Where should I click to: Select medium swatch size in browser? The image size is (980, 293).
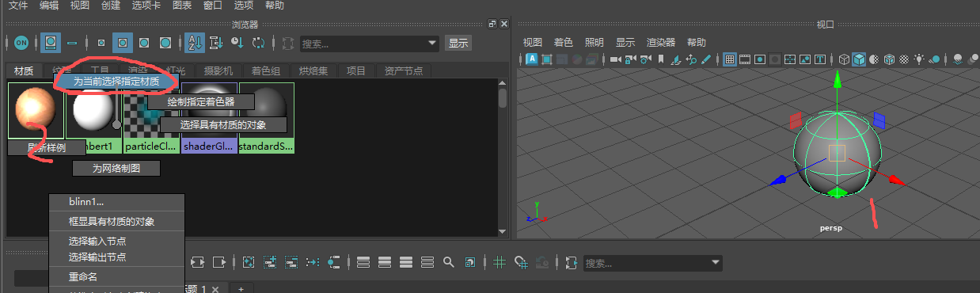(123, 43)
